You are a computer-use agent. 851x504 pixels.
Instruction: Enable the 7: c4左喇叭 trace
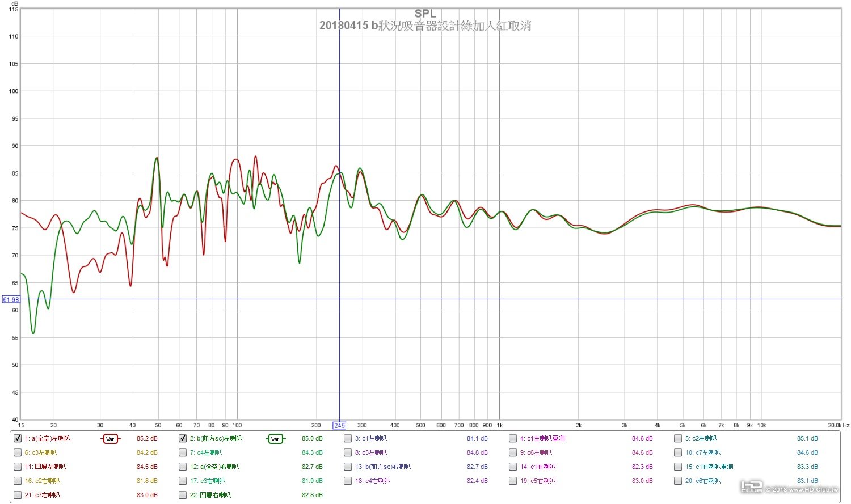[x=183, y=452]
